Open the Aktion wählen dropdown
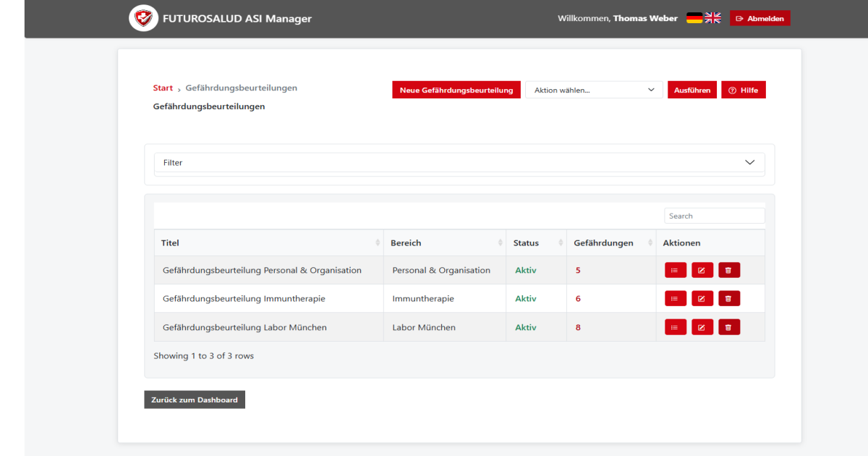This screenshot has height=456, width=868. [594, 89]
